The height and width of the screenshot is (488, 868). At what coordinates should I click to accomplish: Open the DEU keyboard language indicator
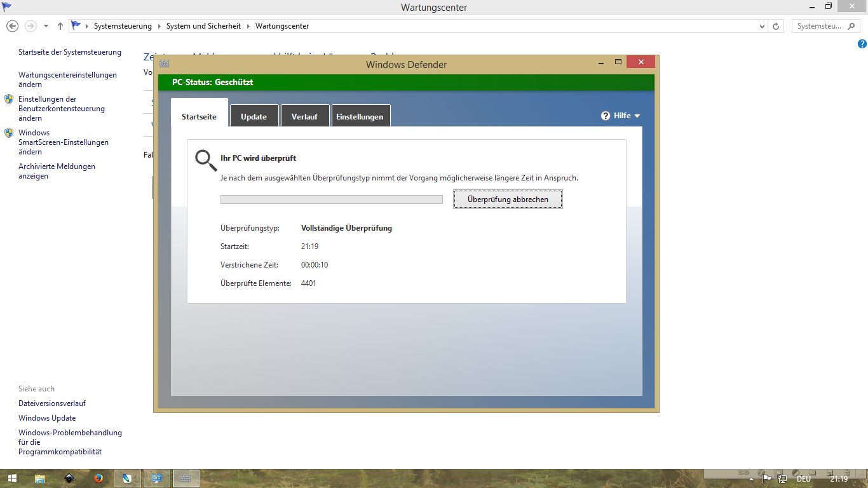click(x=804, y=479)
